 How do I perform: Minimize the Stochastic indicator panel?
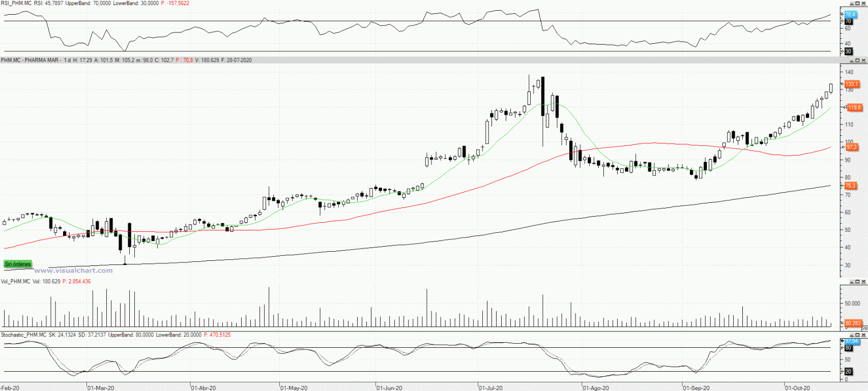pyautogui.click(x=852, y=335)
